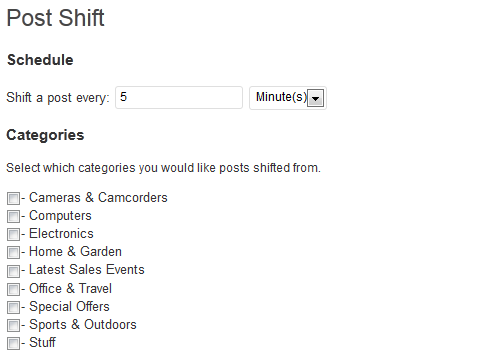Click the Post Shift page heading
The height and width of the screenshot is (362, 502).
click(x=56, y=18)
